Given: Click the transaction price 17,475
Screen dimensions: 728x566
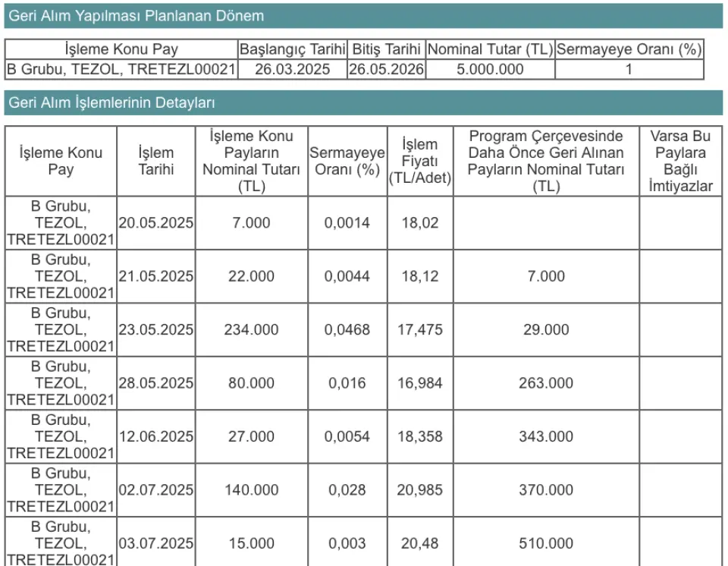Looking at the screenshot, I should point(420,330).
